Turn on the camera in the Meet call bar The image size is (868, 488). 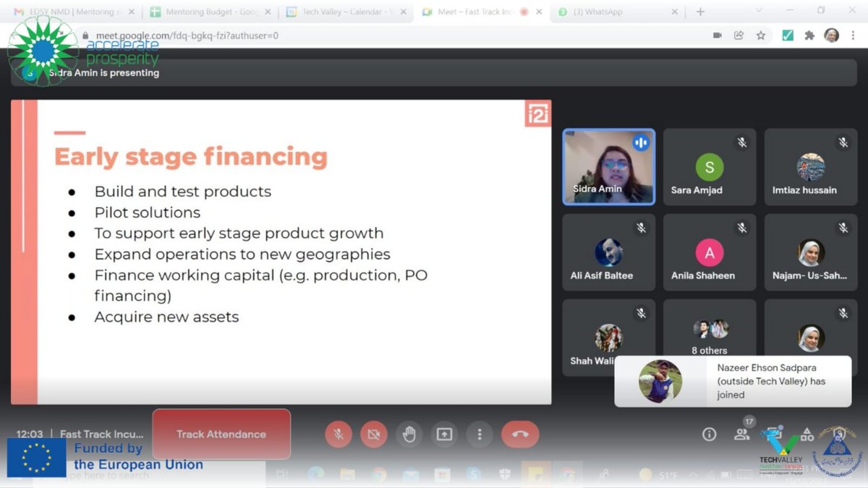pyautogui.click(x=374, y=435)
